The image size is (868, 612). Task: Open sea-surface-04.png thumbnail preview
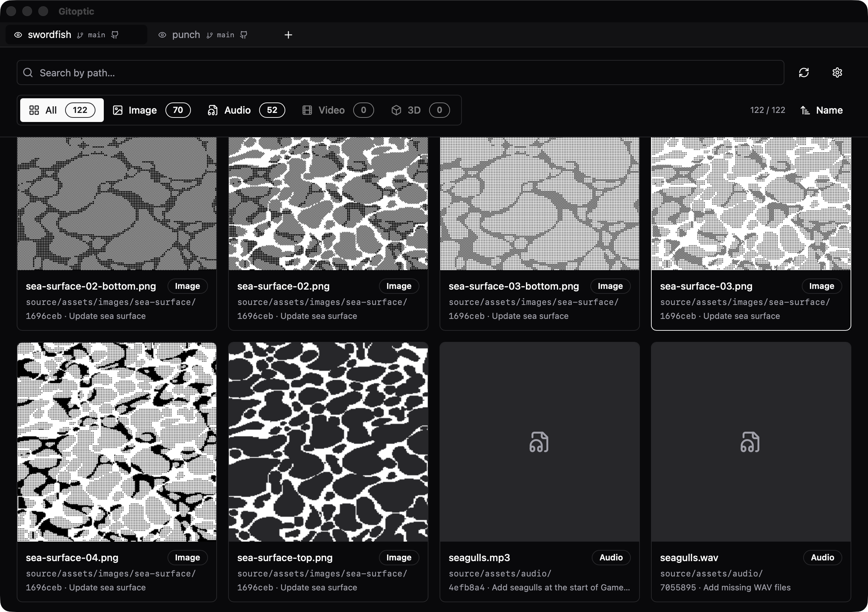(x=117, y=442)
